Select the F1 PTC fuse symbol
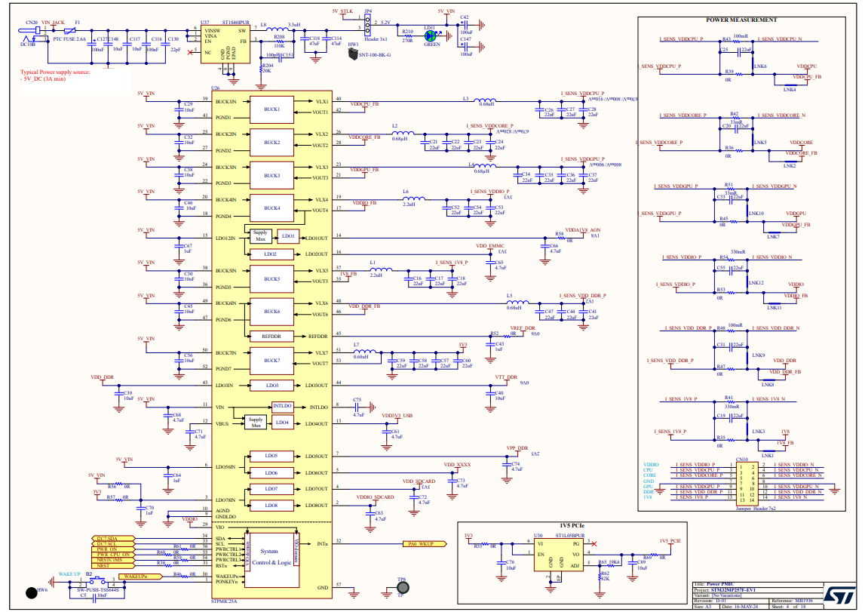This screenshot has width=868, height=612. click(69, 31)
